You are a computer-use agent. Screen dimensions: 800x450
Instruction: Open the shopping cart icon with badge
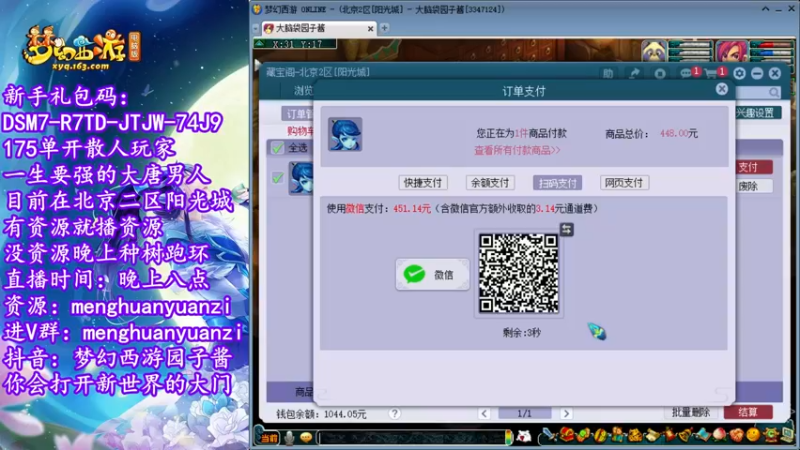click(711, 73)
